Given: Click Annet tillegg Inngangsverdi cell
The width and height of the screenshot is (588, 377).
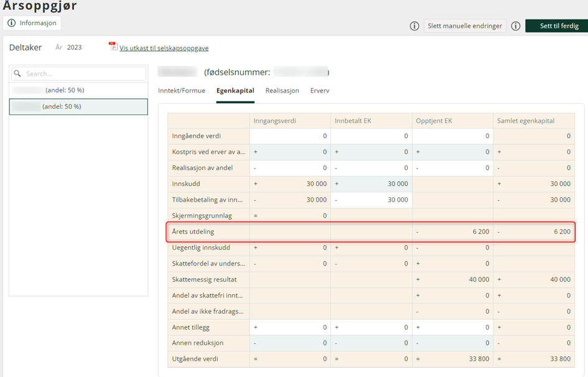Looking at the screenshot, I should (x=290, y=327).
